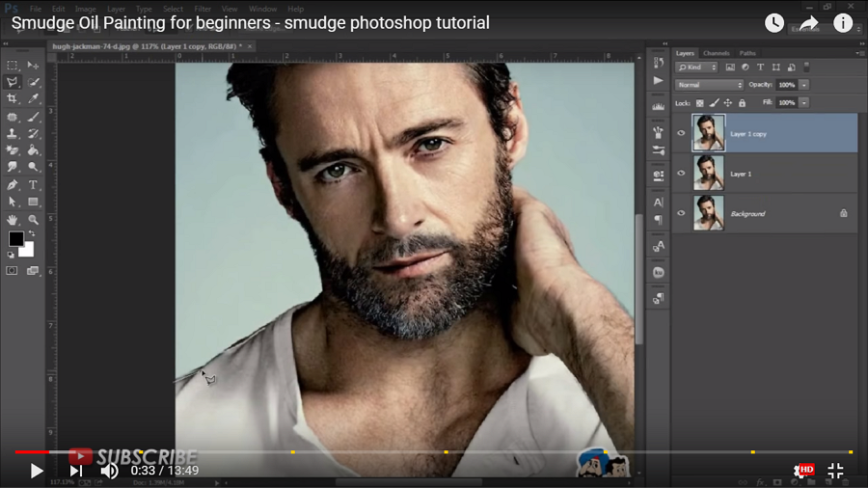Select the Horizontal Type tool
This screenshot has height=488, width=868.
click(33, 185)
